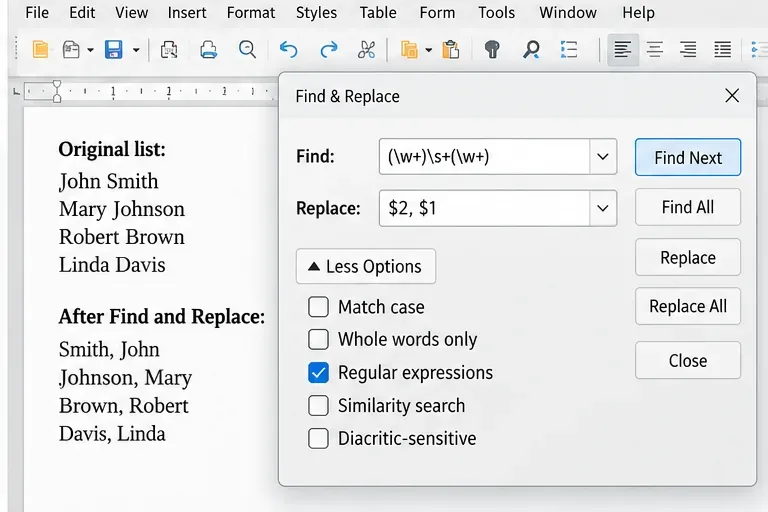768x512 pixels.
Task: Open the Copy dropdown arrow
Action: tap(429, 50)
